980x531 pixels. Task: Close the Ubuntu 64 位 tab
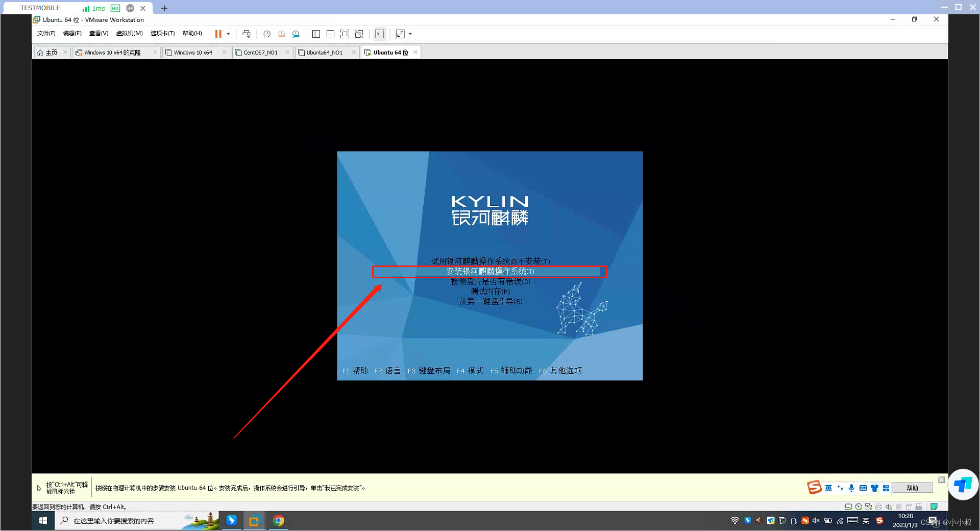415,52
